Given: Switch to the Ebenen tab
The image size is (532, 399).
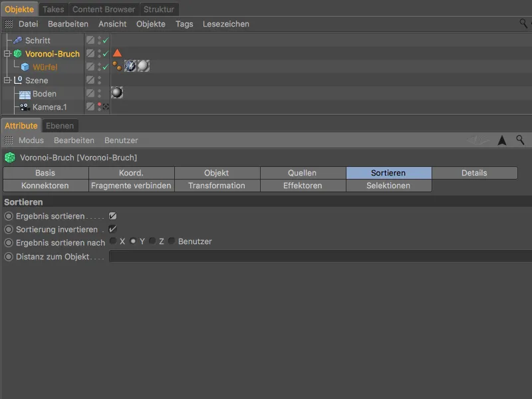Looking at the screenshot, I should point(60,126).
